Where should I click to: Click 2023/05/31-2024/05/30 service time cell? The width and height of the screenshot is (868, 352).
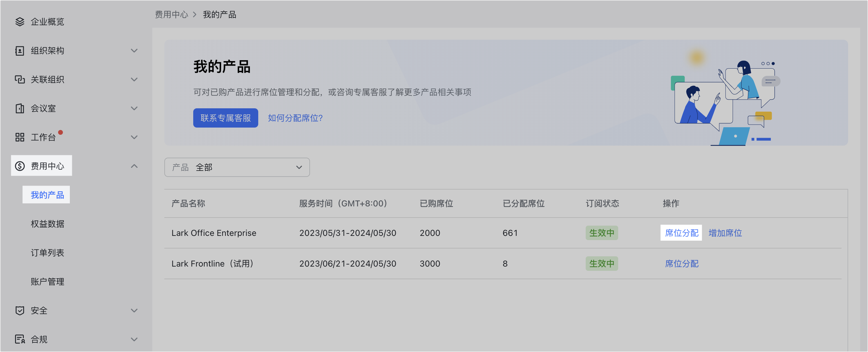click(347, 233)
